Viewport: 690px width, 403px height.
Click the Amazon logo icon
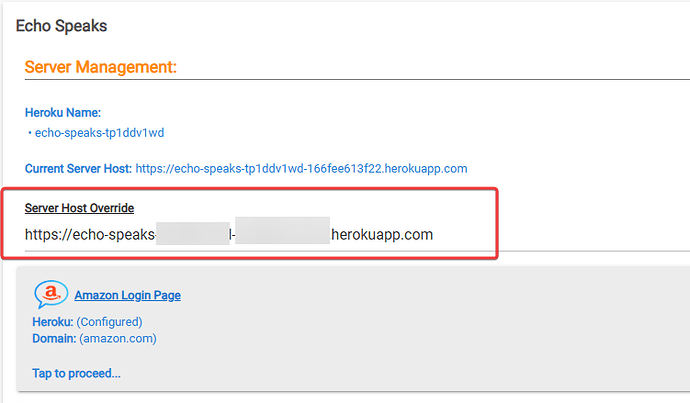[50, 294]
